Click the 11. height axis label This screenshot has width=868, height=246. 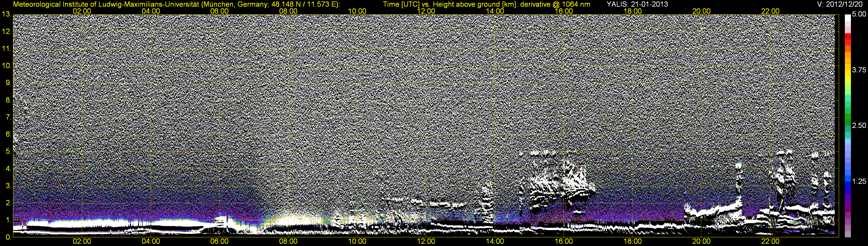click(x=6, y=49)
